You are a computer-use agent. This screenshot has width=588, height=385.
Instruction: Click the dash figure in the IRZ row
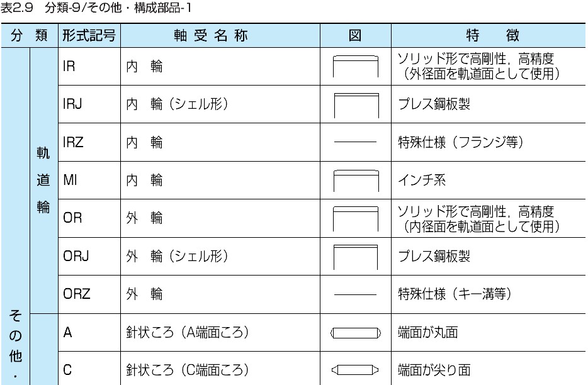[x=355, y=143]
